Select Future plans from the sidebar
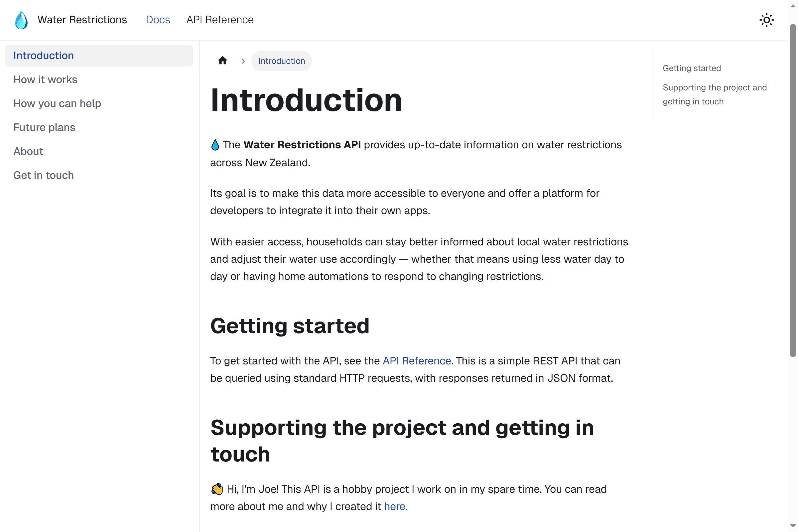 [x=44, y=127]
